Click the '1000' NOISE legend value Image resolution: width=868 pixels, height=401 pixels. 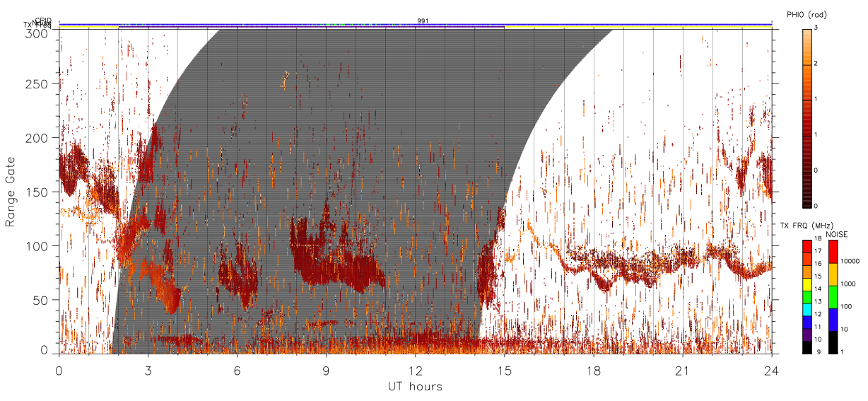coord(848,284)
